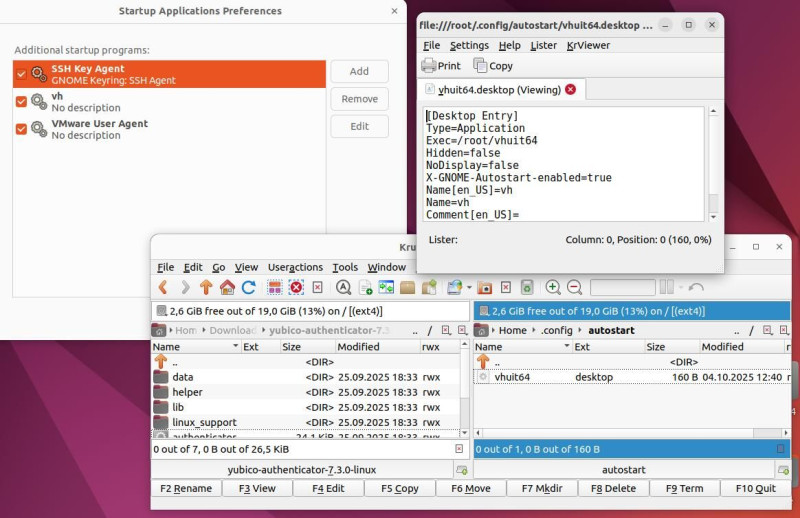Click the Krusader toolbar folder icon next to network
Image resolution: width=800 pixels, height=518 pixels.
click(x=485, y=288)
